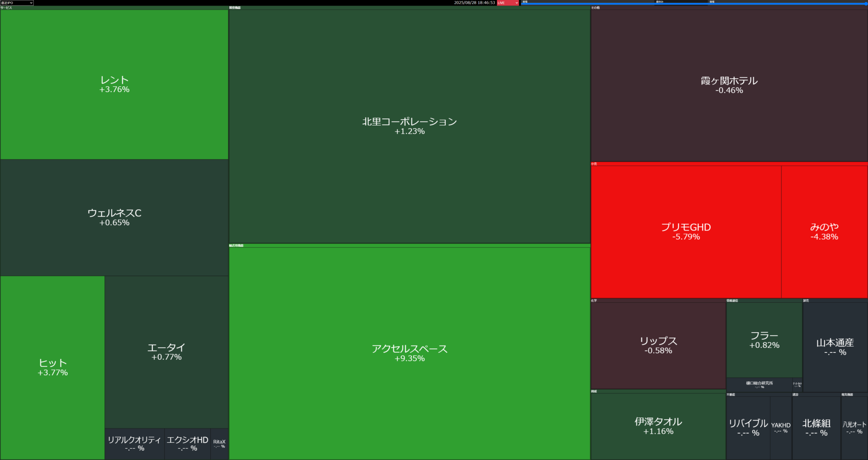Open the 八光オート tile

tap(854, 428)
